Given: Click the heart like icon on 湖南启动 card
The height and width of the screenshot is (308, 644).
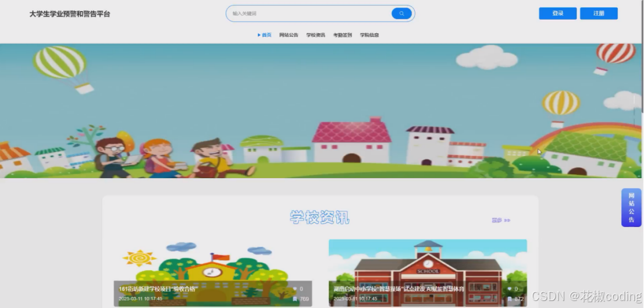Looking at the screenshot, I should (x=509, y=289).
